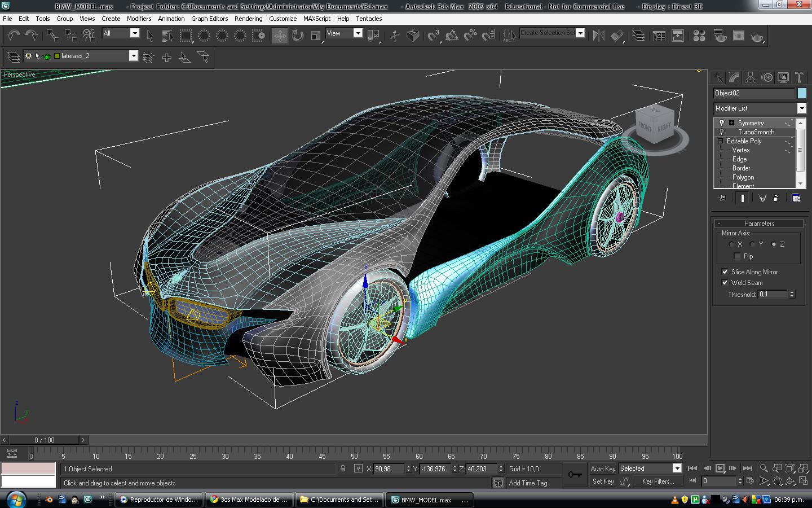Select the Z mirror axis radio button
This screenshot has width=812, height=508.
774,244
